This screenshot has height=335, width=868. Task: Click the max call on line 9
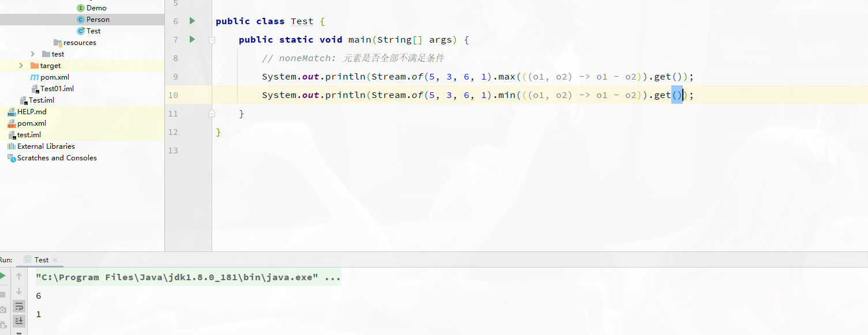coord(507,77)
